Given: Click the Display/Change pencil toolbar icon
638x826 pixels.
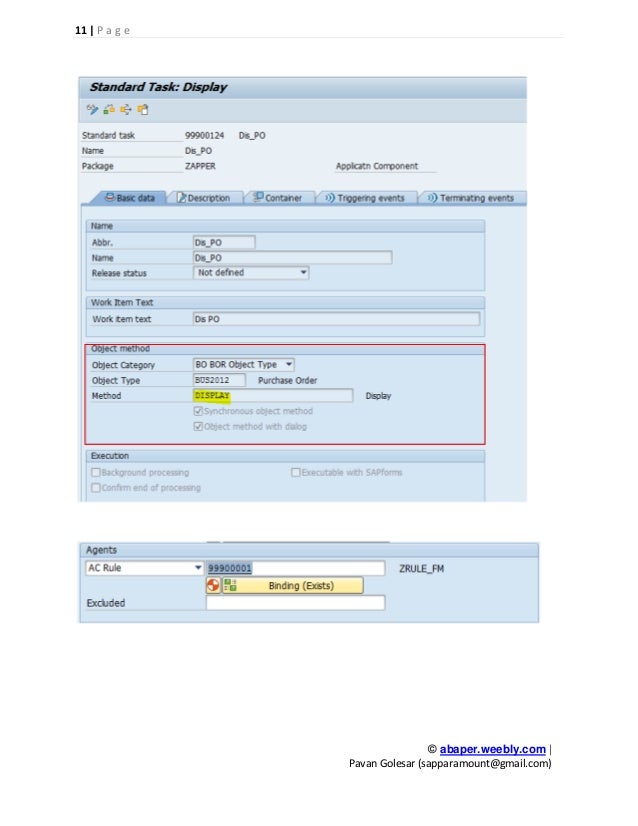Looking at the screenshot, I should tap(92, 110).
